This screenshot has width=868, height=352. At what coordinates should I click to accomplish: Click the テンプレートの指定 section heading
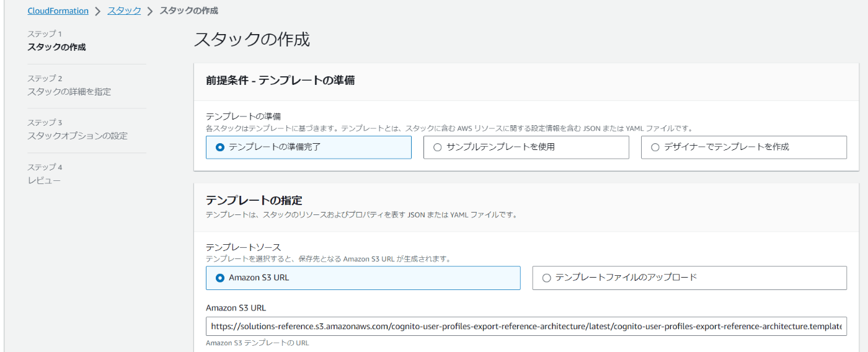pos(254,200)
